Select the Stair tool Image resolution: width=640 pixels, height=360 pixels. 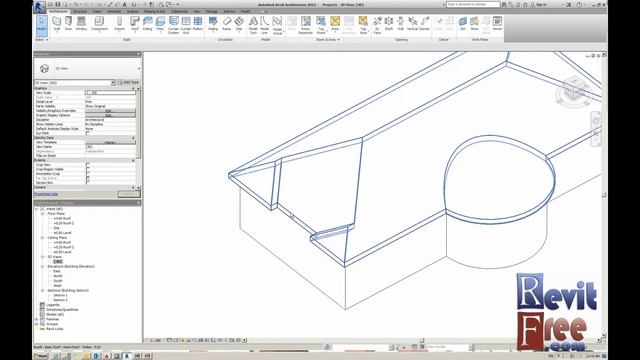[x=239, y=24]
